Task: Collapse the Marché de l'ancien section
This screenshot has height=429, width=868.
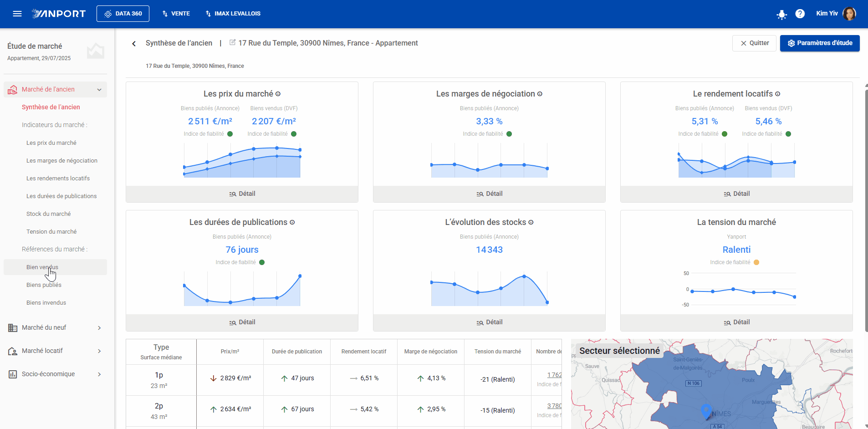Action: [x=99, y=90]
